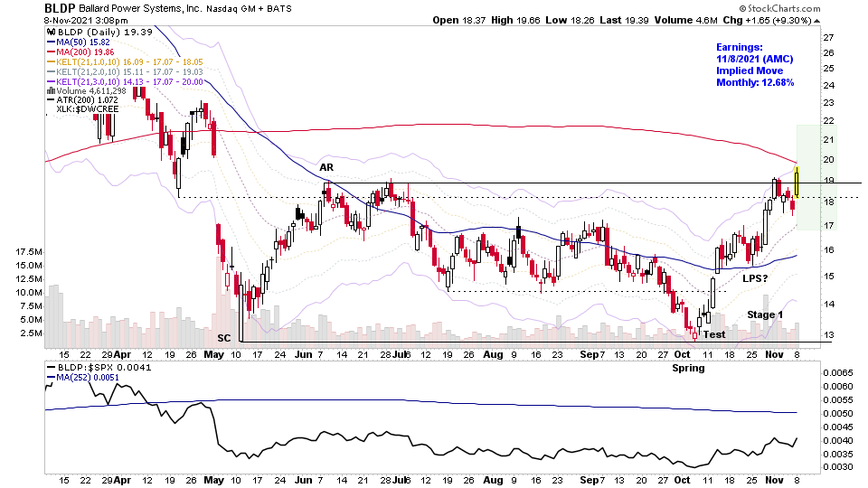This screenshot has width=868, height=488.
Task: Click the MA(252) 0.0051 legend in lower panel
Action: 82,378
